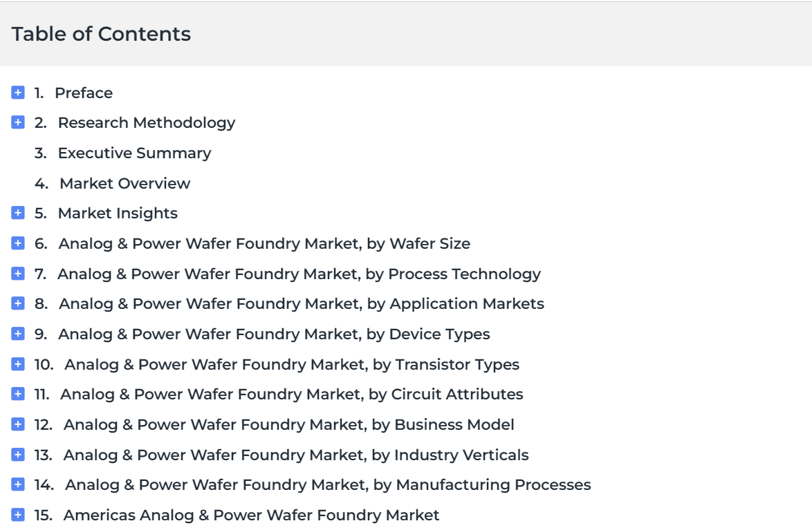Expand the by Process Technology section

click(18, 274)
